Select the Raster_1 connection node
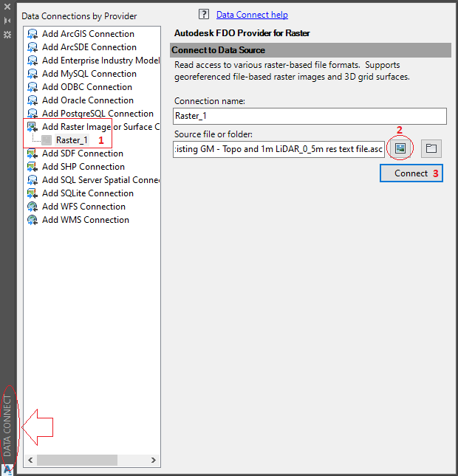The height and width of the screenshot is (476, 458). 72,140
